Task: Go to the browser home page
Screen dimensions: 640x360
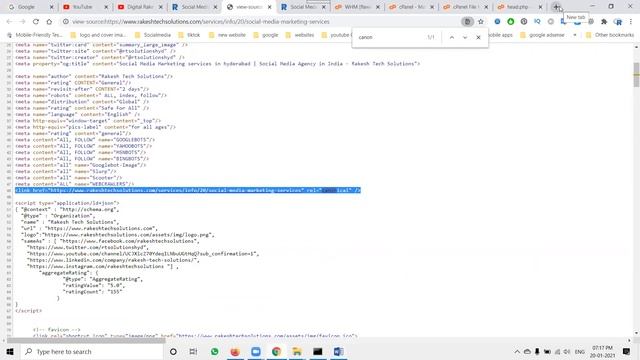Action: (49, 22)
